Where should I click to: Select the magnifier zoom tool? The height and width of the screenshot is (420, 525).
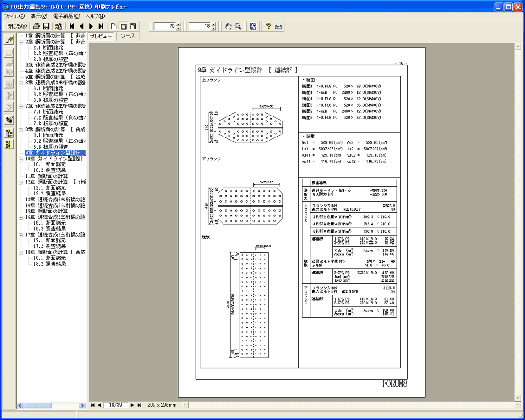[238, 26]
